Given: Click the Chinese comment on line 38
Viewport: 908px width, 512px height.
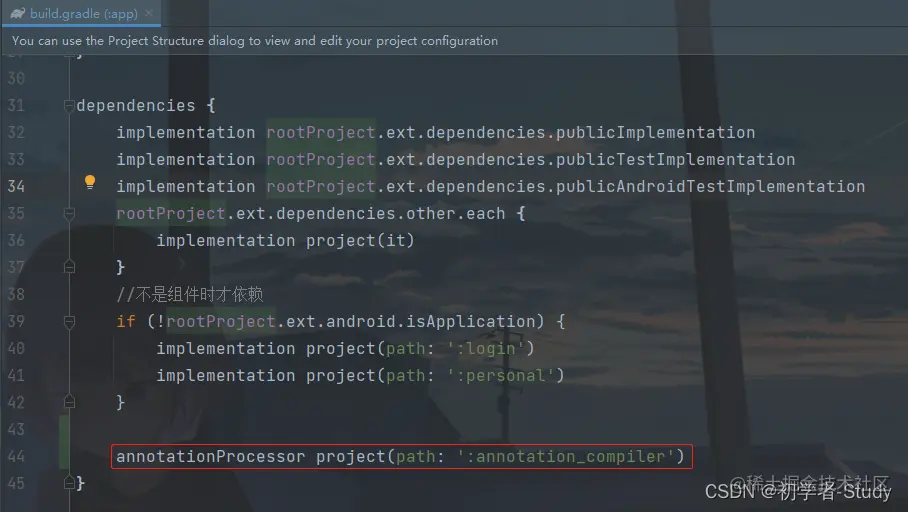Looking at the screenshot, I should click(x=190, y=294).
